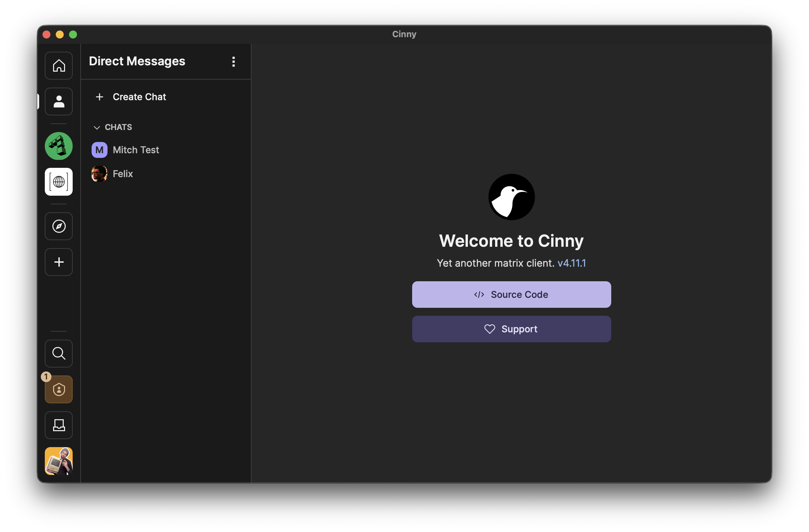809x532 pixels.
Task: Open the search magnifier icon
Action: (59, 354)
